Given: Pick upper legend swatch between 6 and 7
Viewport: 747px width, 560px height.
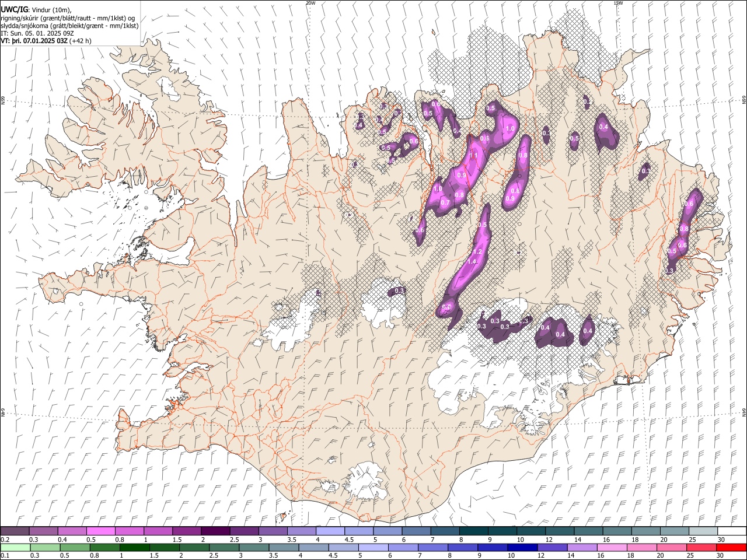Looking at the screenshot, I should pos(416,531).
